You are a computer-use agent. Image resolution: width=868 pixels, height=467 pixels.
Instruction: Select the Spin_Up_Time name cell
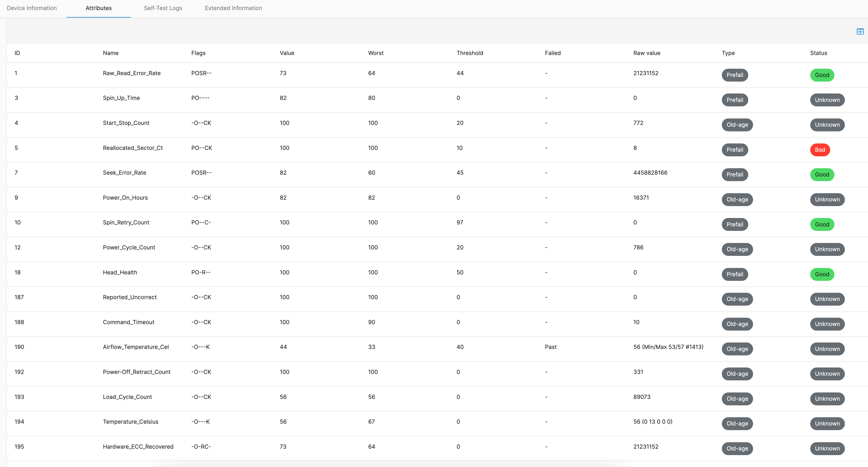[121, 98]
